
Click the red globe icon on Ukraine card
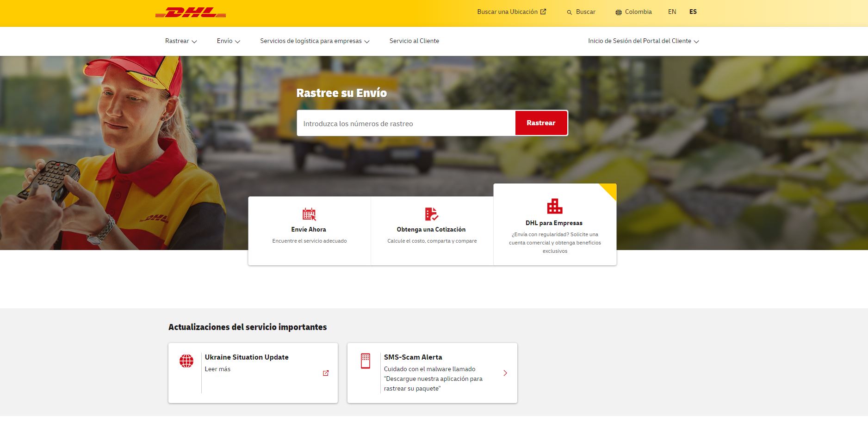tap(186, 361)
